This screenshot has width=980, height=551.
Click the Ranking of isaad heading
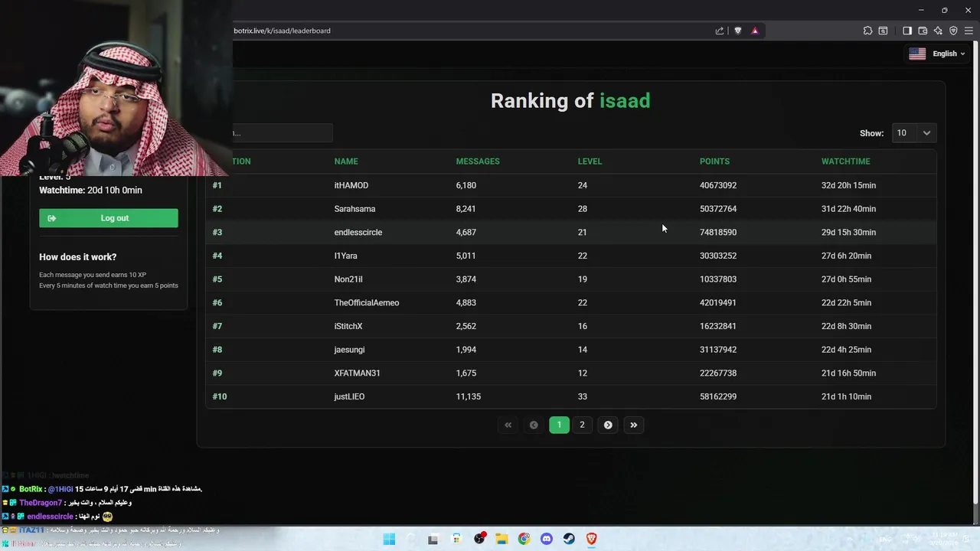coord(570,101)
